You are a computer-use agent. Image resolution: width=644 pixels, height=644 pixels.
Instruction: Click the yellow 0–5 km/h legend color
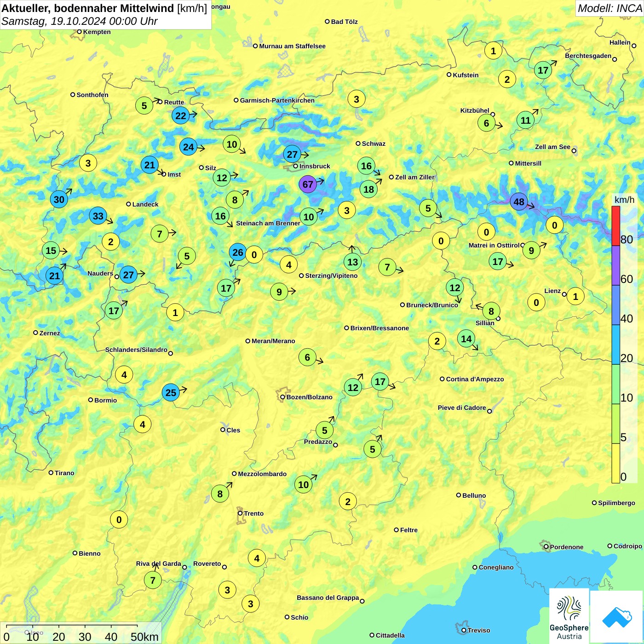(x=616, y=463)
